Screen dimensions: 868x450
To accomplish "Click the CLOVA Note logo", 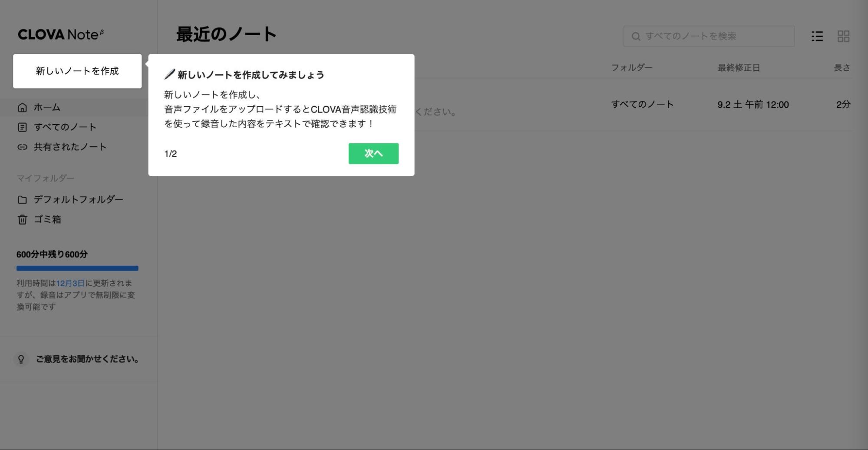I will pyautogui.click(x=61, y=34).
